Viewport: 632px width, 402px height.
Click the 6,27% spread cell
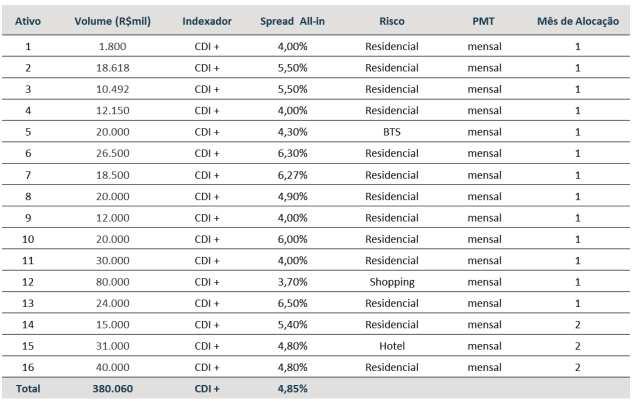[x=292, y=175]
